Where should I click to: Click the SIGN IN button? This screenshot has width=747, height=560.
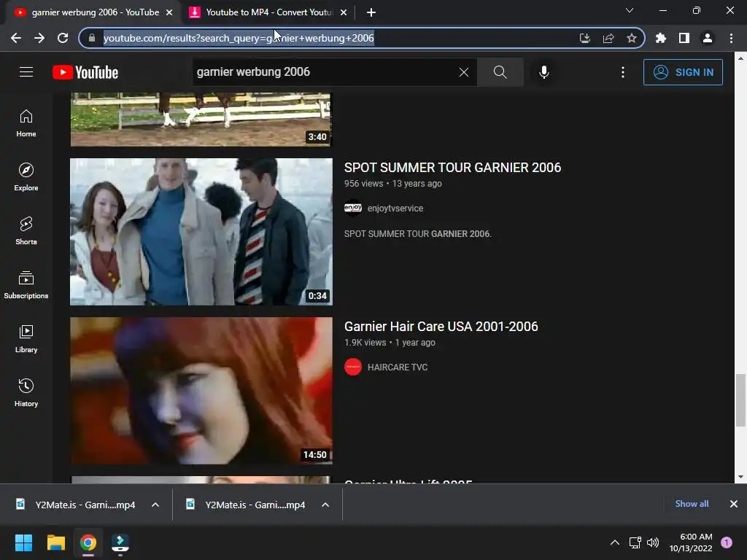[x=683, y=72]
